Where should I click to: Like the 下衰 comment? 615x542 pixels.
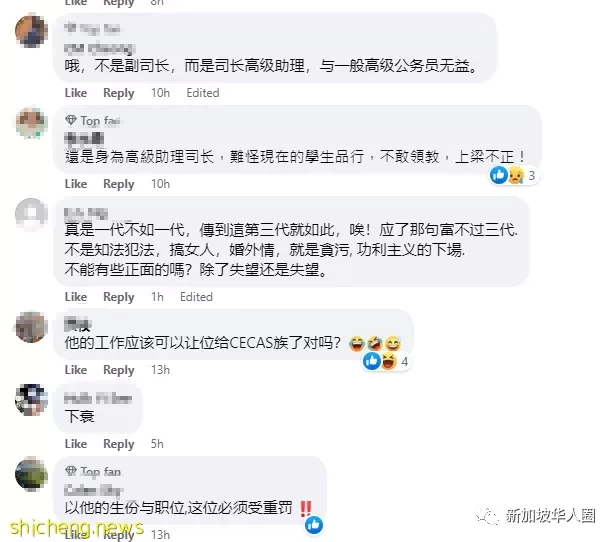[x=76, y=444]
